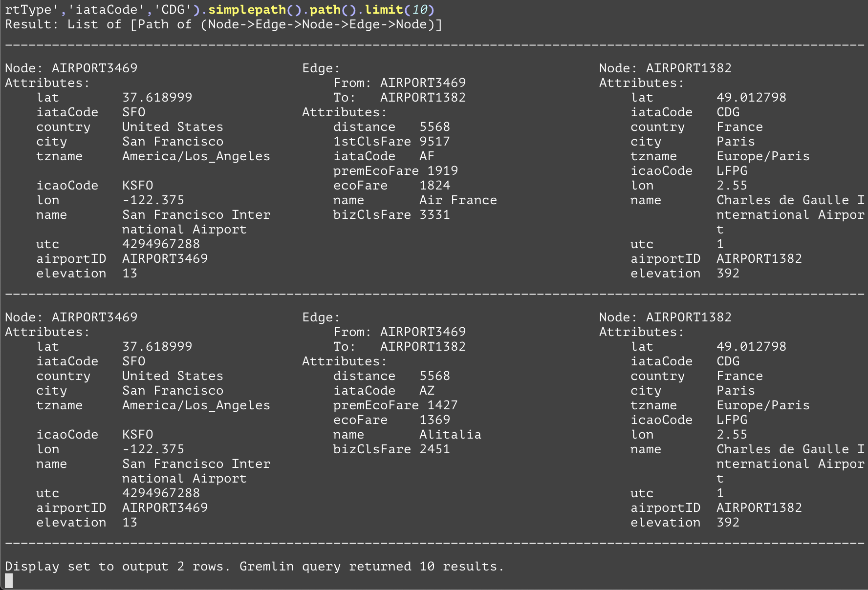Click the Air France airline name

[x=458, y=200]
